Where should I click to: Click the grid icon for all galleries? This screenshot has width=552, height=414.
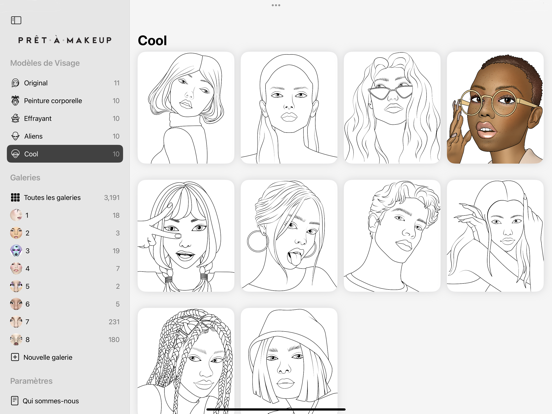point(15,197)
